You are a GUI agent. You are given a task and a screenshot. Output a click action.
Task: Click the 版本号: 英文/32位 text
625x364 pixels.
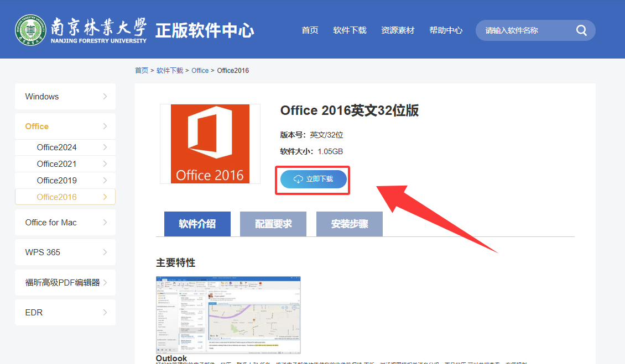(312, 135)
